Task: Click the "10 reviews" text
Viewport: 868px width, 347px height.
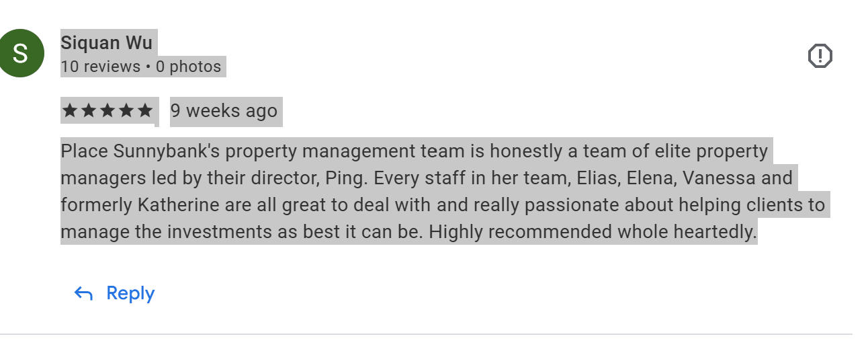Action: [x=100, y=67]
